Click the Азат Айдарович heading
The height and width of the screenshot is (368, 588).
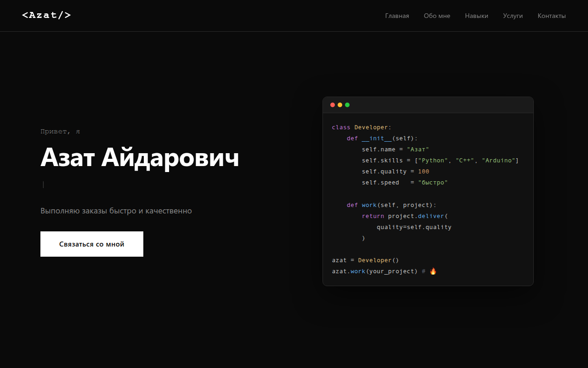pyautogui.click(x=140, y=158)
